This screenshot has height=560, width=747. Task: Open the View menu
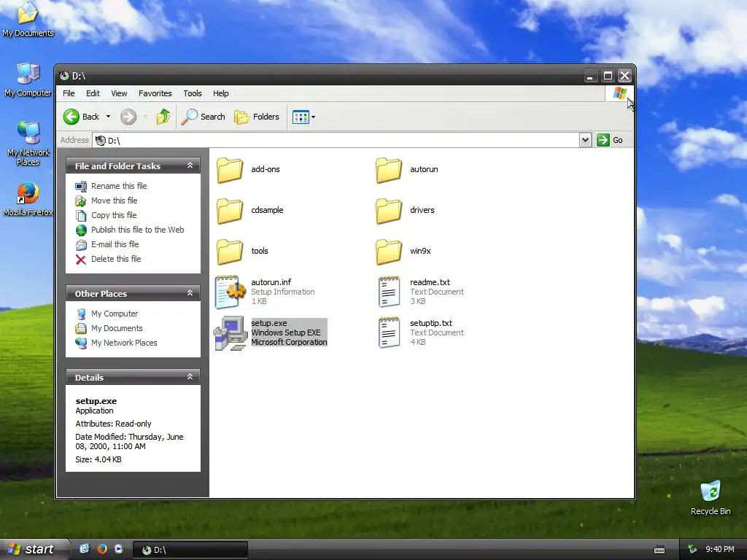pyautogui.click(x=119, y=93)
